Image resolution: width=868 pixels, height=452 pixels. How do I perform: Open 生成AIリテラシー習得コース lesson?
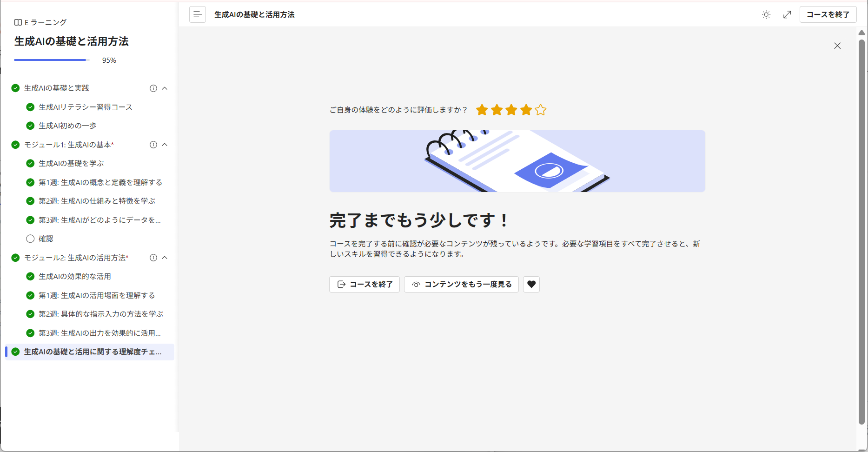(x=86, y=107)
